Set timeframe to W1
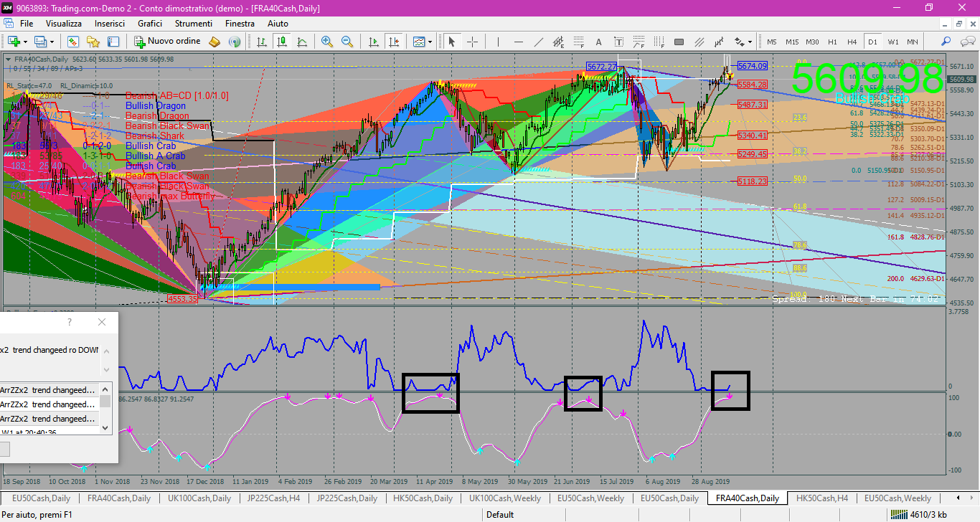This screenshot has width=980, height=522. [892, 42]
